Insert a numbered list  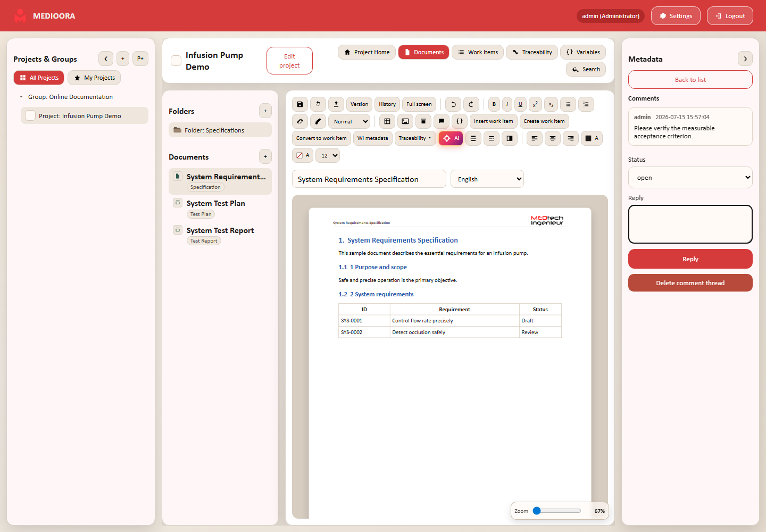click(x=586, y=104)
